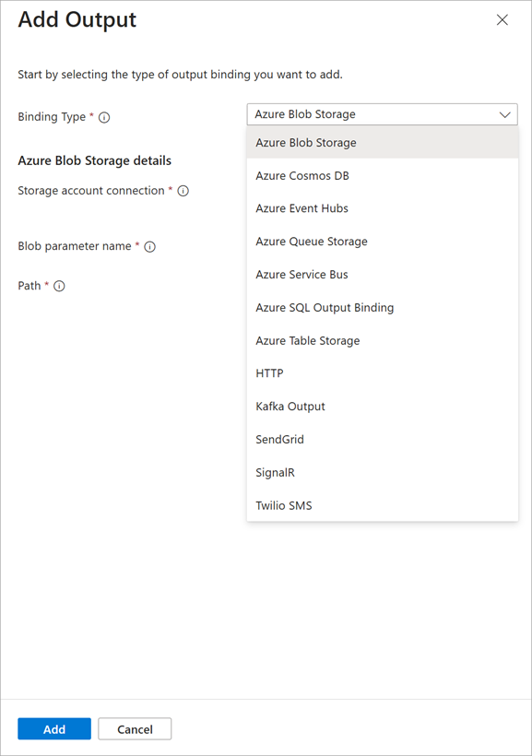Select Azure Queue Storage binding
The height and width of the screenshot is (756, 532).
click(x=383, y=241)
